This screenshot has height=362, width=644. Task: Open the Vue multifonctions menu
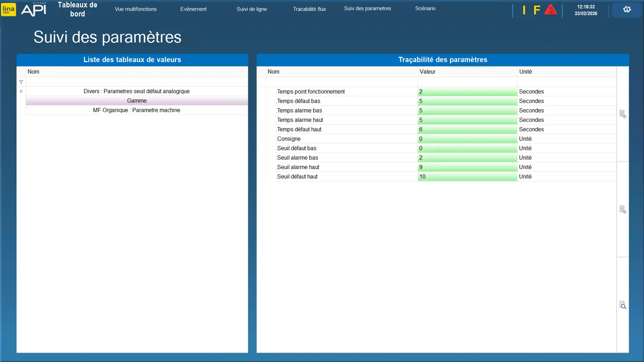coord(135,9)
